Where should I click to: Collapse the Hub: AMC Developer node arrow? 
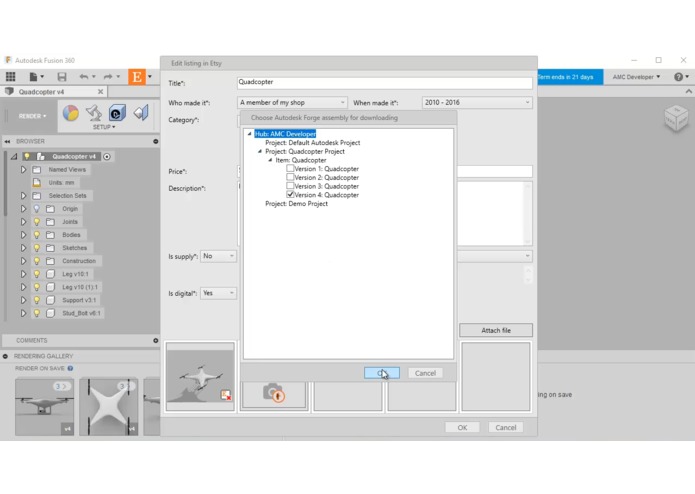click(250, 133)
